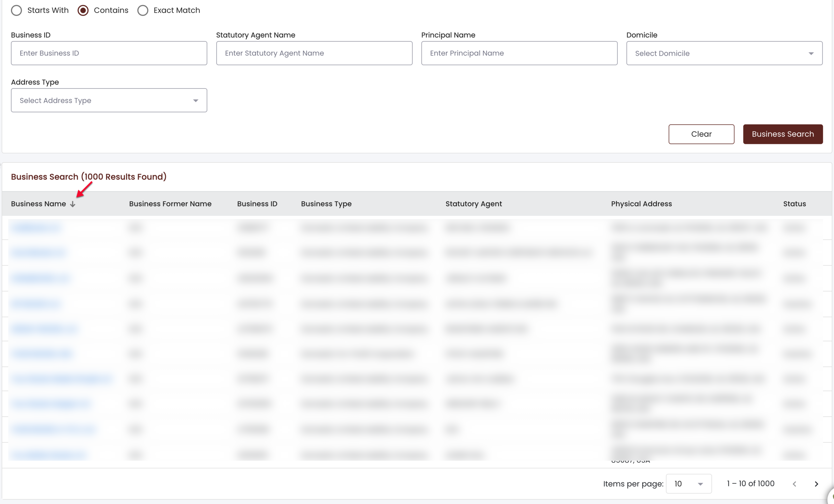834x504 pixels.
Task: Go to the next results page
Action: 816,484
